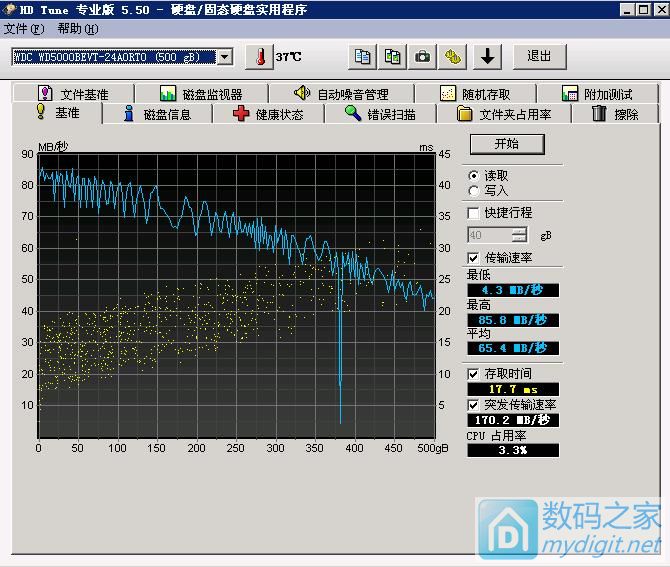Image resolution: width=670 pixels, height=567 pixels.
Task: Open options with the tools icon
Action: [453, 57]
